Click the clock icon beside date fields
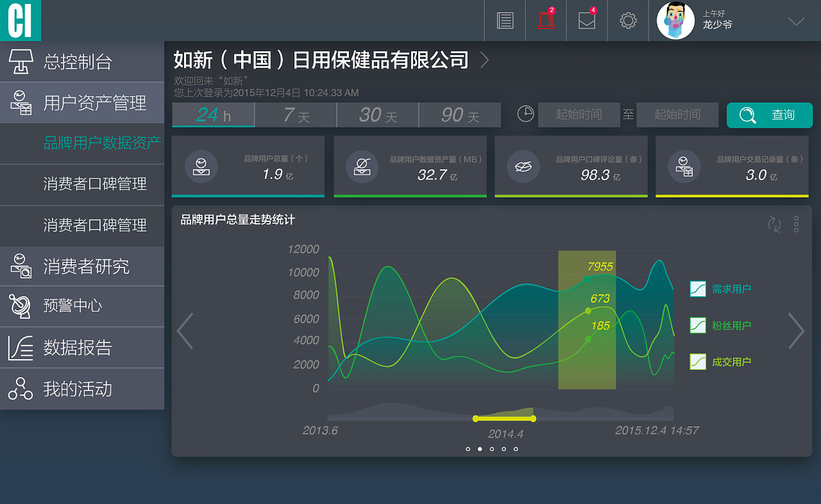 coord(525,113)
